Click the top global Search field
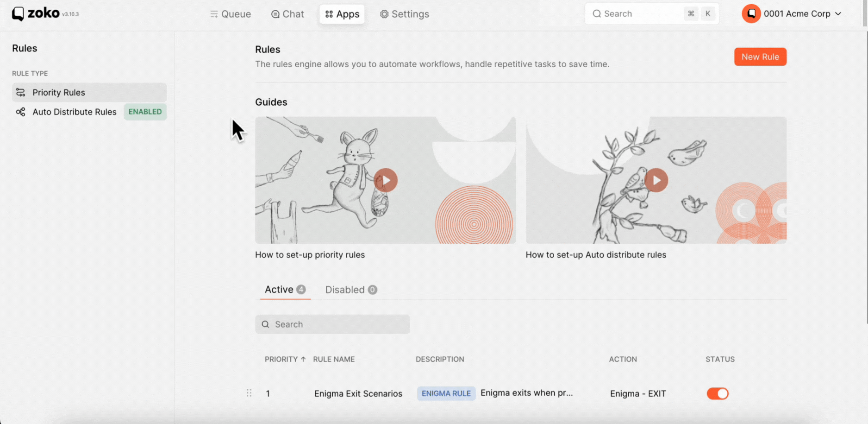Screen dimensions: 868x424 coord(652,14)
